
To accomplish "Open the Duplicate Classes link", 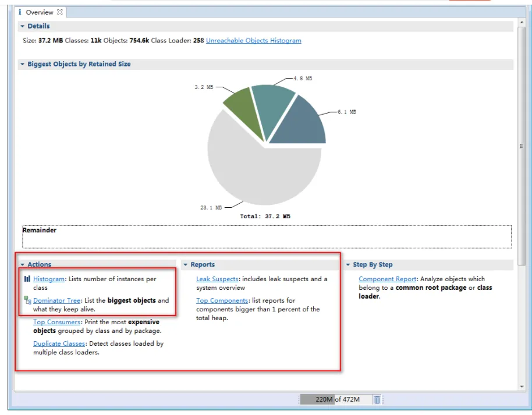I will click(x=59, y=343).
